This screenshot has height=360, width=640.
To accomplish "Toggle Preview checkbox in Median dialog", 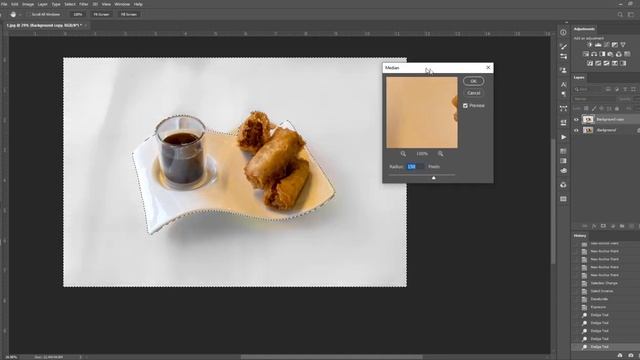I will pos(465,106).
